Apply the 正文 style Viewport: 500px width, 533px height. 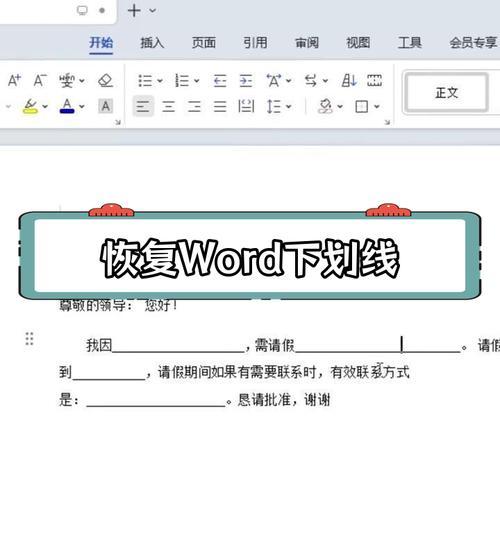(447, 92)
